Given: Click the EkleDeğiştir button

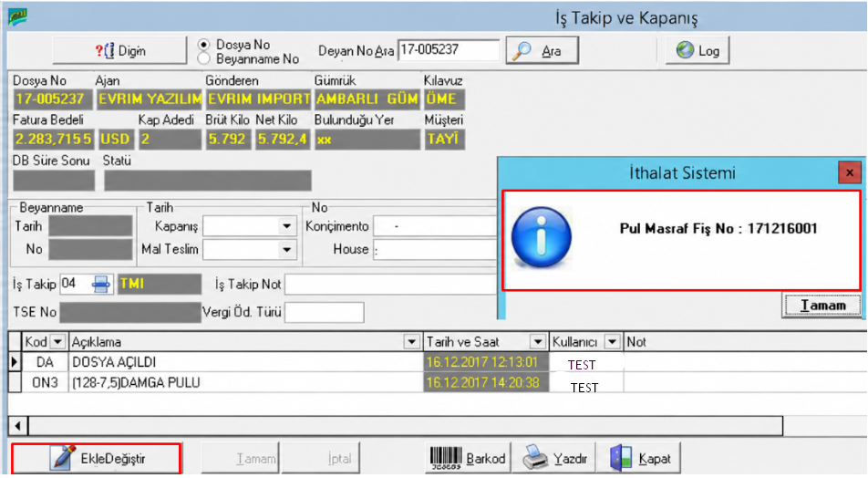Looking at the screenshot, I should [x=97, y=459].
